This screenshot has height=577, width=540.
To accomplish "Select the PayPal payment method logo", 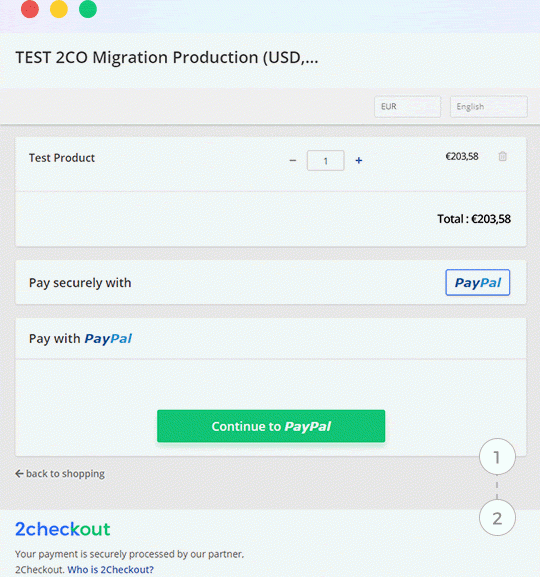I will pos(478,282).
